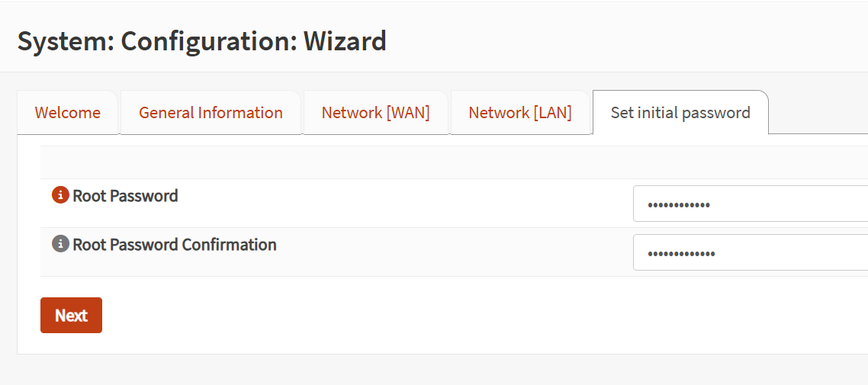Click the blank strip above the page heading
Screen dimensions: 868x385
(x=434, y=8)
